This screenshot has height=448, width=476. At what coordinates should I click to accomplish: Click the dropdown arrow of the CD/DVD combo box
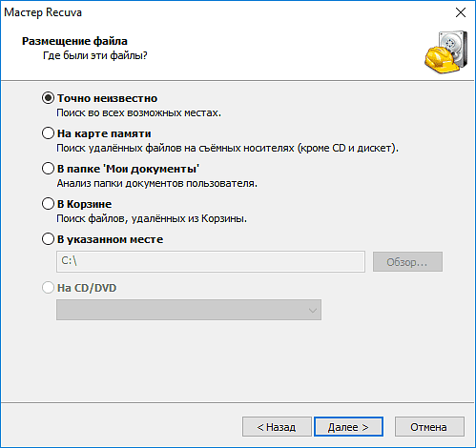(313, 310)
